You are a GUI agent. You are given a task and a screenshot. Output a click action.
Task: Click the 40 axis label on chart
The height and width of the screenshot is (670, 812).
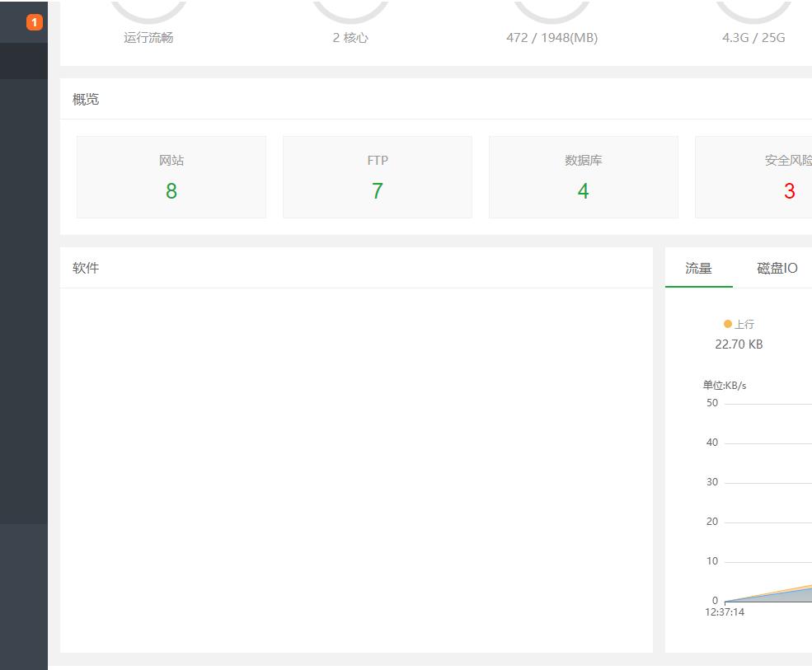coord(712,443)
